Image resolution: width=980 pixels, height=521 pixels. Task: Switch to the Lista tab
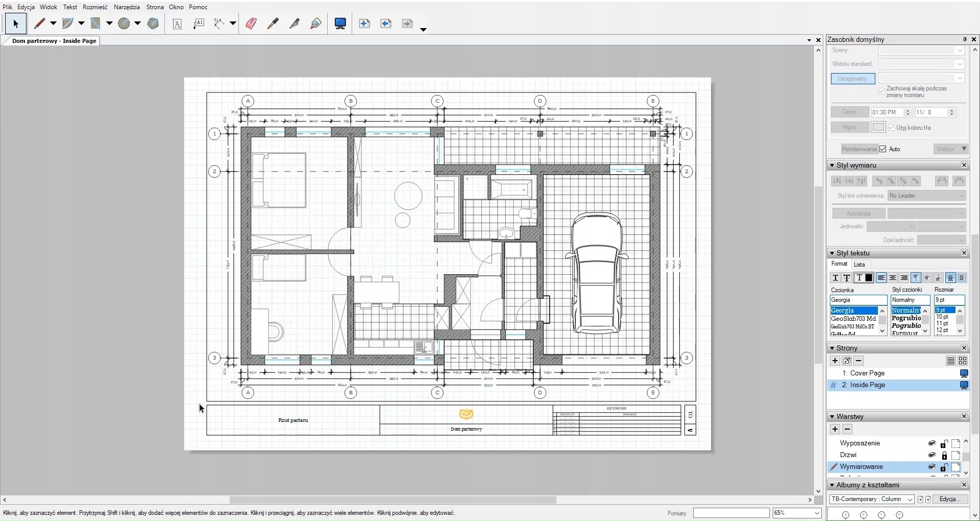[x=860, y=265]
